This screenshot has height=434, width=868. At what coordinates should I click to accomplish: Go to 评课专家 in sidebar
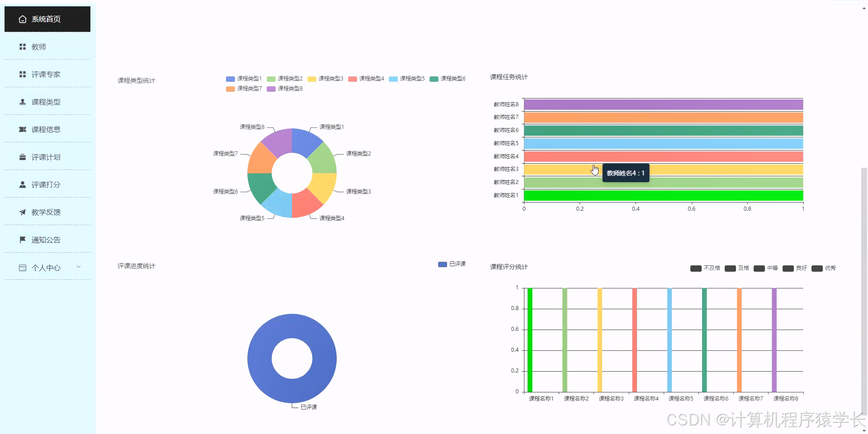tap(47, 74)
